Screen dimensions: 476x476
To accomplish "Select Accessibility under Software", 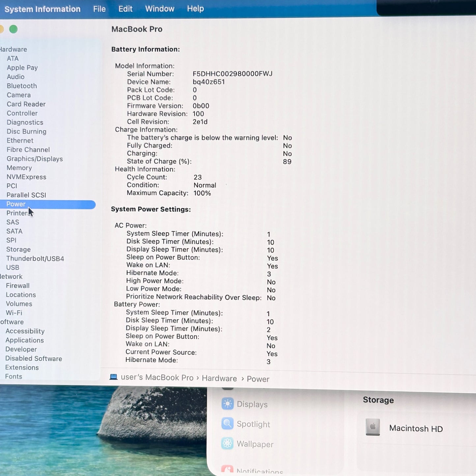I will coord(25,331).
